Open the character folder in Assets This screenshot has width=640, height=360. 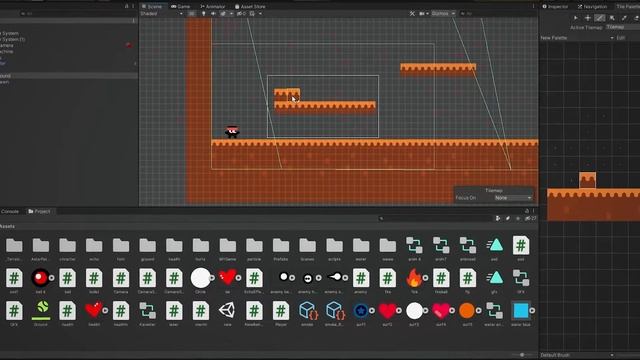pyautogui.click(x=67, y=245)
